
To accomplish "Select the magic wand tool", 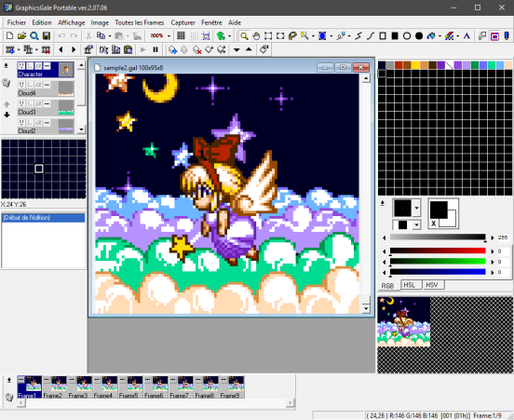I will point(304,35).
